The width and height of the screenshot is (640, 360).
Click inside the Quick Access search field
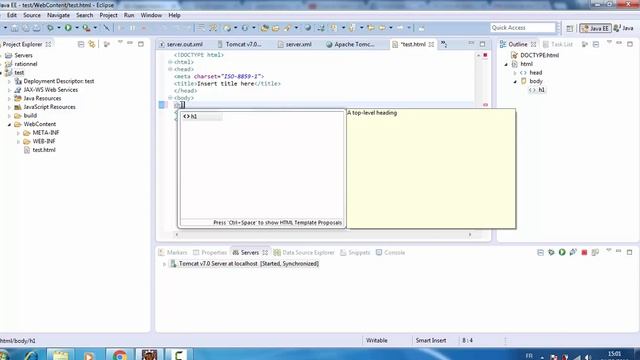coord(522,28)
